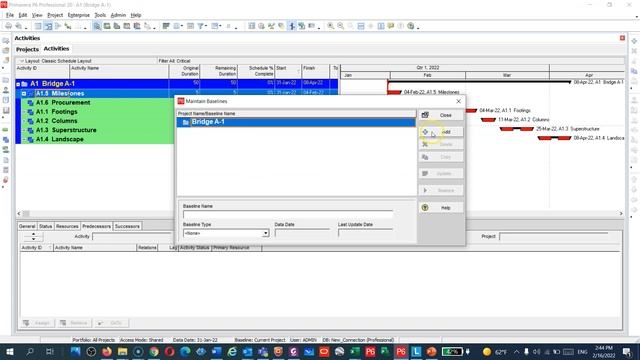Click the Help question-mark icon in dialog
Image resolution: width=640 pixels, height=360 pixels.
coord(425,208)
